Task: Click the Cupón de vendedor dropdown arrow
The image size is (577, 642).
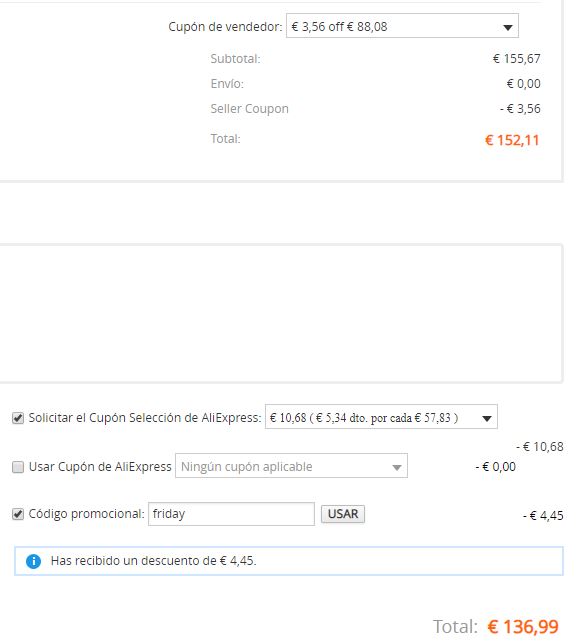Action: coord(507,27)
